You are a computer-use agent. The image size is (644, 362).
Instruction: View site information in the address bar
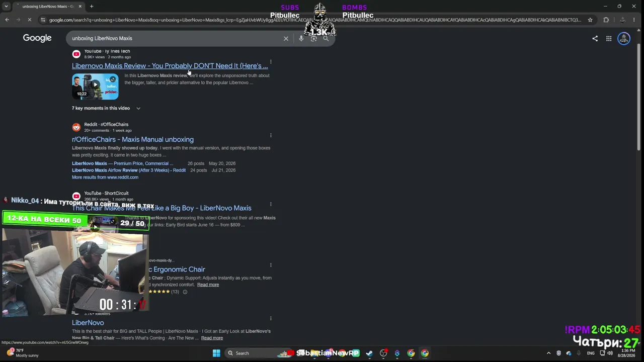(x=43, y=20)
